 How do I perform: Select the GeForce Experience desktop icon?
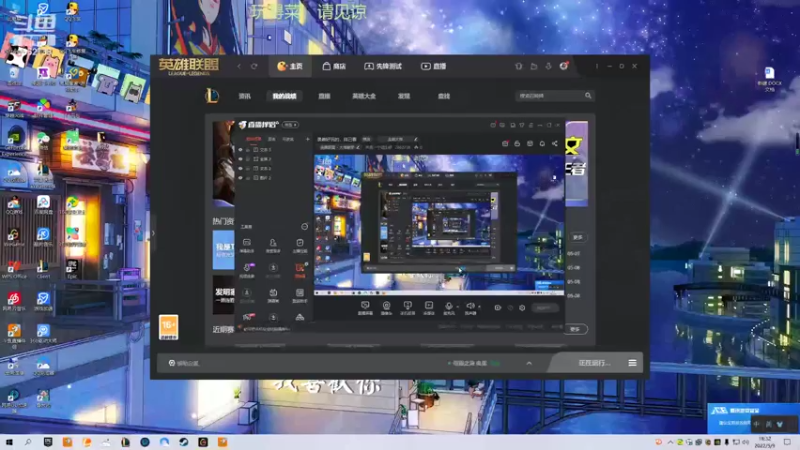click(x=14, y=142)
